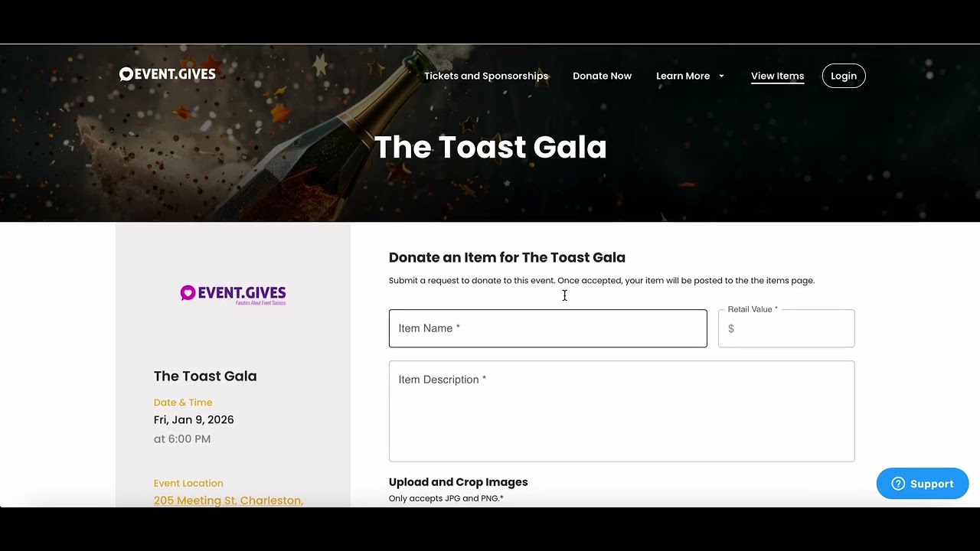Click The Toast Gala banner title
The height and width of the screenshot is (551, 980).
click(490, 147)
